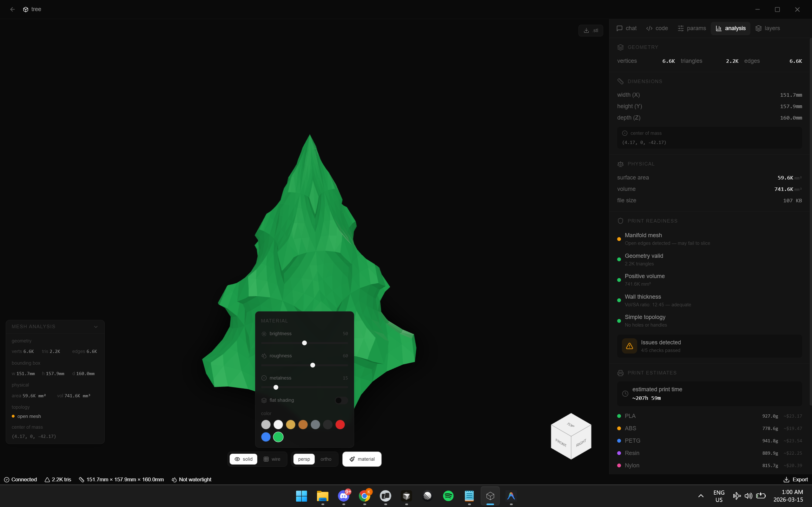The image size is (812, 507).
Task: Pick the red color swatch
Action: (x=340, y=425)
